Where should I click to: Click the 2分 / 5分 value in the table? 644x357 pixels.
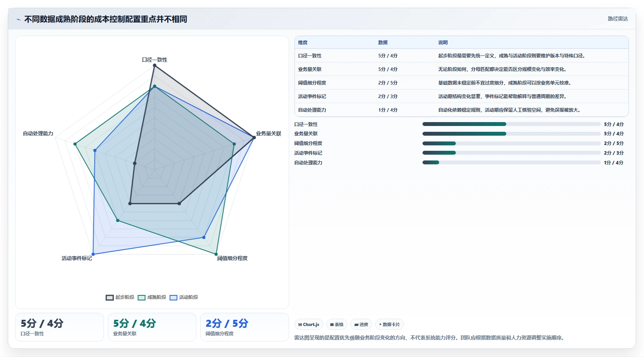click(x=388, y=83)
